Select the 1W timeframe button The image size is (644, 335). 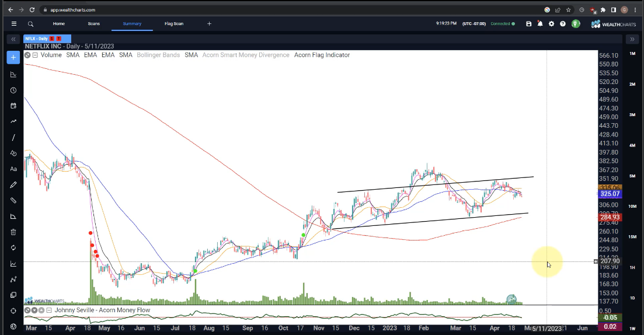point(632,329)
